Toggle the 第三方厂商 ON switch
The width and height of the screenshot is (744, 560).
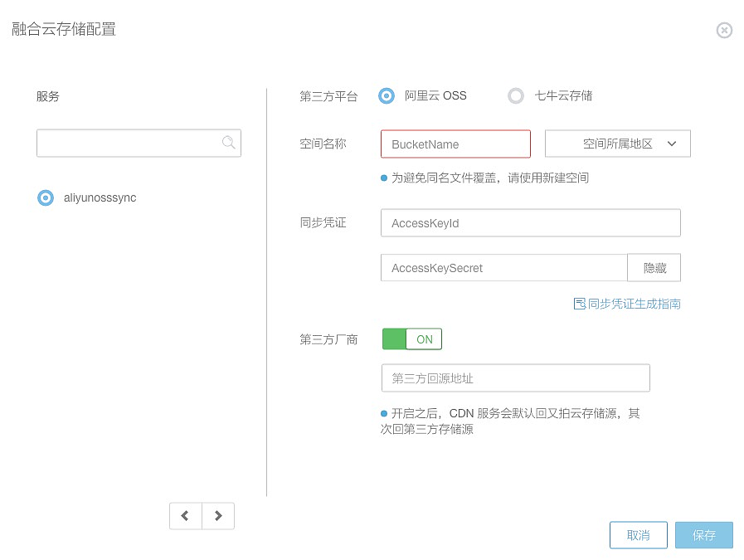(x=412, y=339)
